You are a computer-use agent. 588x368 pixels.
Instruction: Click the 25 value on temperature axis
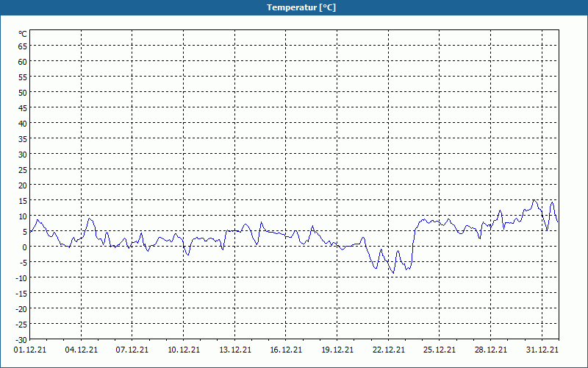point(23,170)
